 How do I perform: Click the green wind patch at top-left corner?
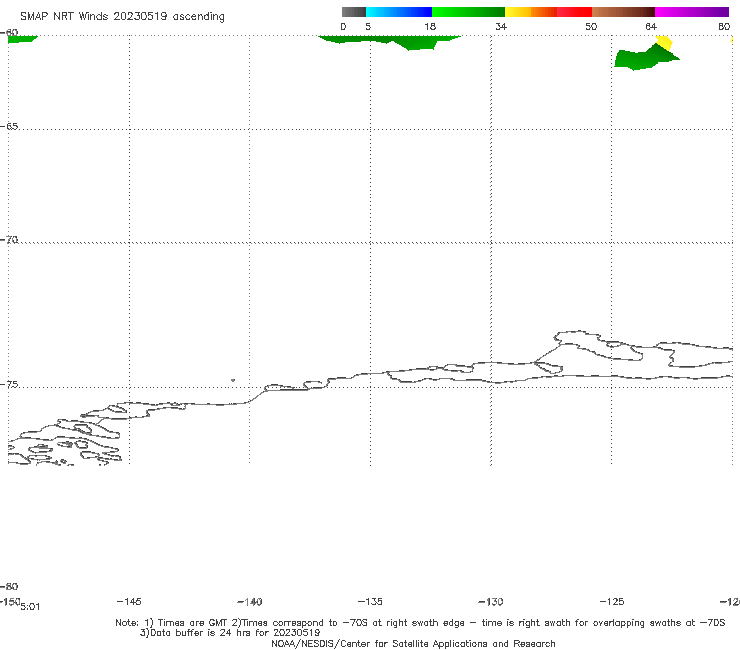coord(22,39)
